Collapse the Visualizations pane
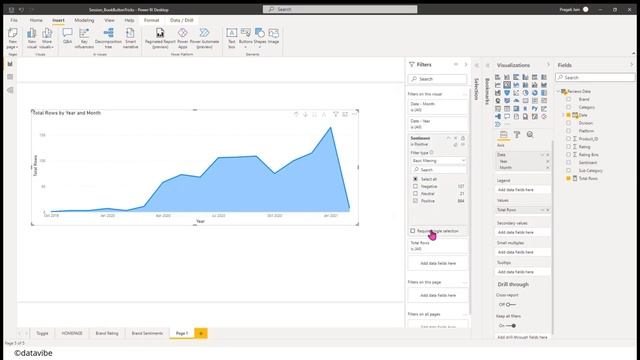Screen dimensions: 640x360 click(x=548, y=65)
